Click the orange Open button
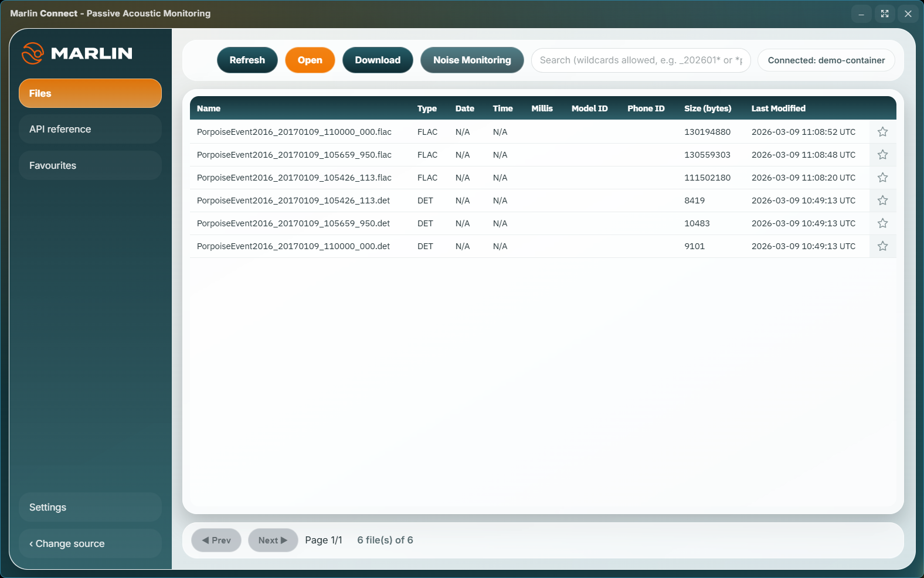The width and height of the screenshot is (924, 578). pyautogui.click(x=310, y=60)
